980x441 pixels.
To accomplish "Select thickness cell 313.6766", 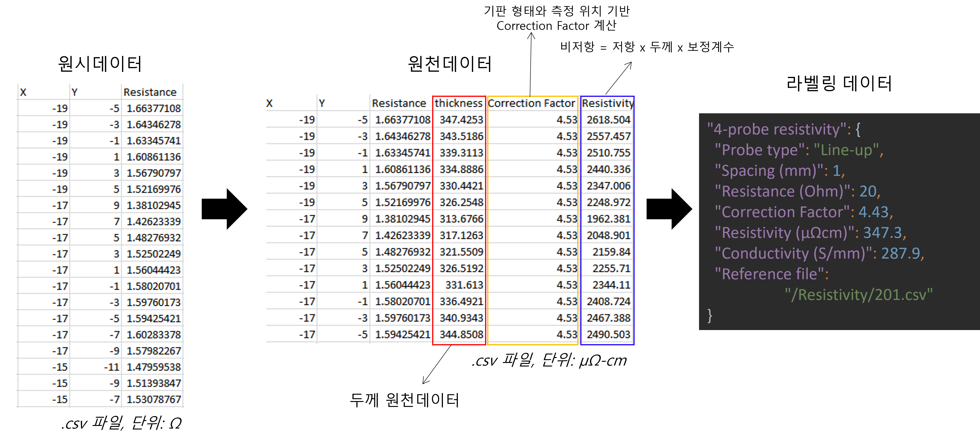I will [462, 219].
